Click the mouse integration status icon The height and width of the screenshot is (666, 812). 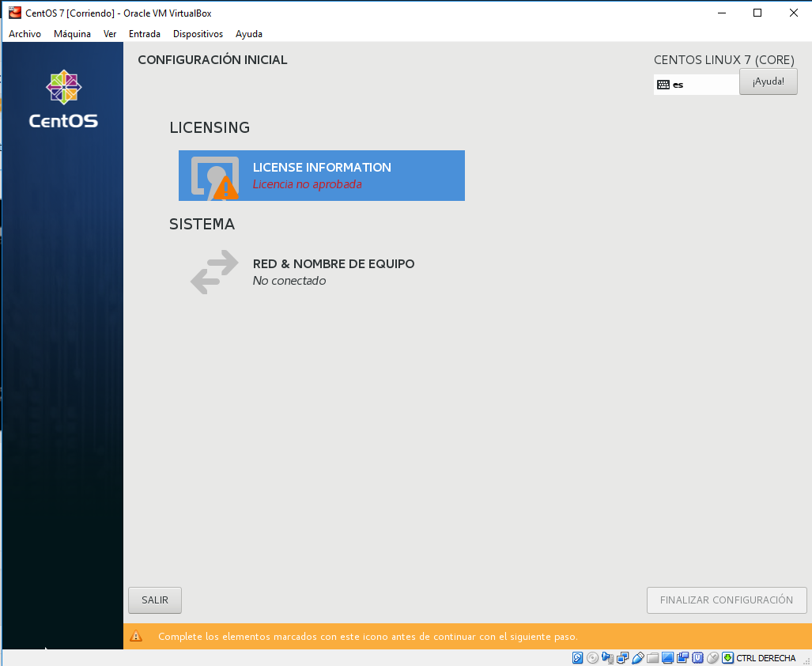coord(713,658)
